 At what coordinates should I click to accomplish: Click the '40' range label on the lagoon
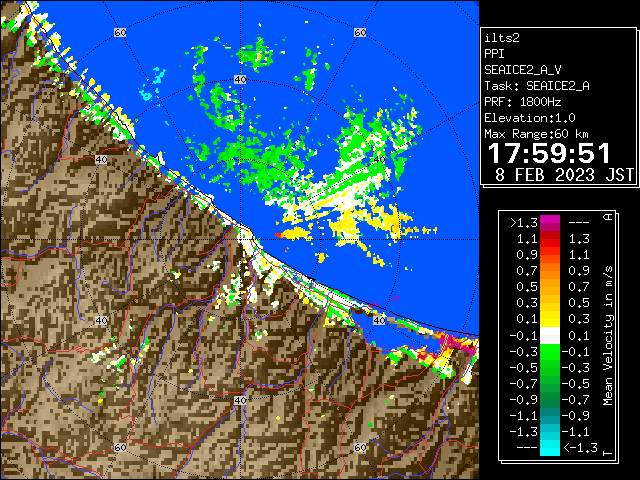pyautogui.click(x=379, y=320)
